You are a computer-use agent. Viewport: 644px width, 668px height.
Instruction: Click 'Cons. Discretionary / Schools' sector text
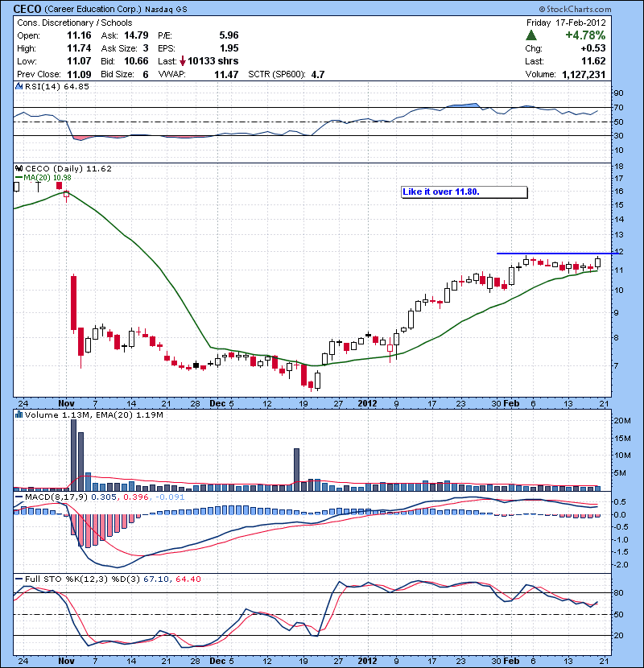click(x=75, y=23)
